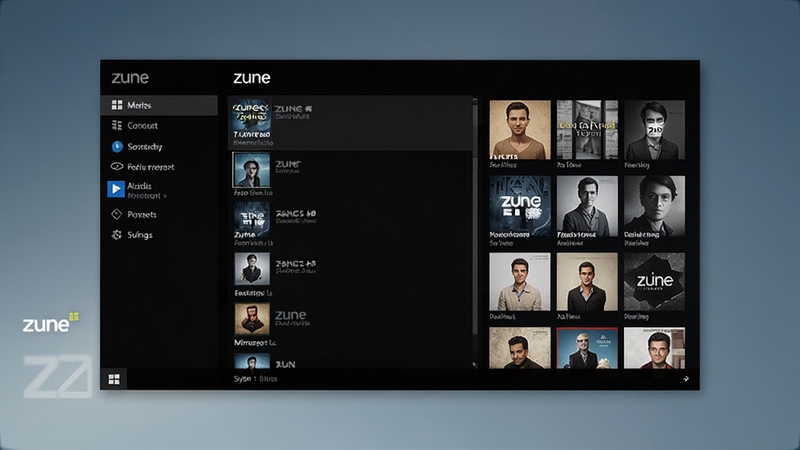This screenshot has width=800, height=450.
Task: Open the glasses-wearing man in red shirt cover
Action: pos(655,348)
